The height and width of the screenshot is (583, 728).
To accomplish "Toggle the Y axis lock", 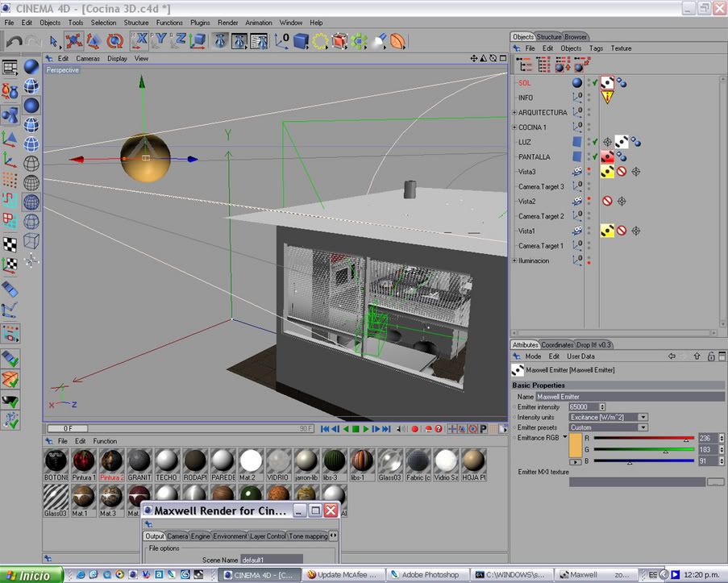I will click(x=159, y=41).
